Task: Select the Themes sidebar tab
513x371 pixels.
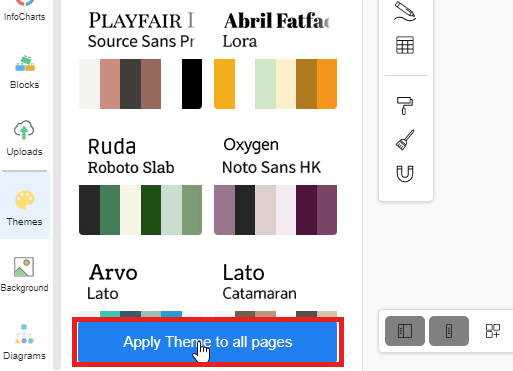Action: click(x=25, y=205)
